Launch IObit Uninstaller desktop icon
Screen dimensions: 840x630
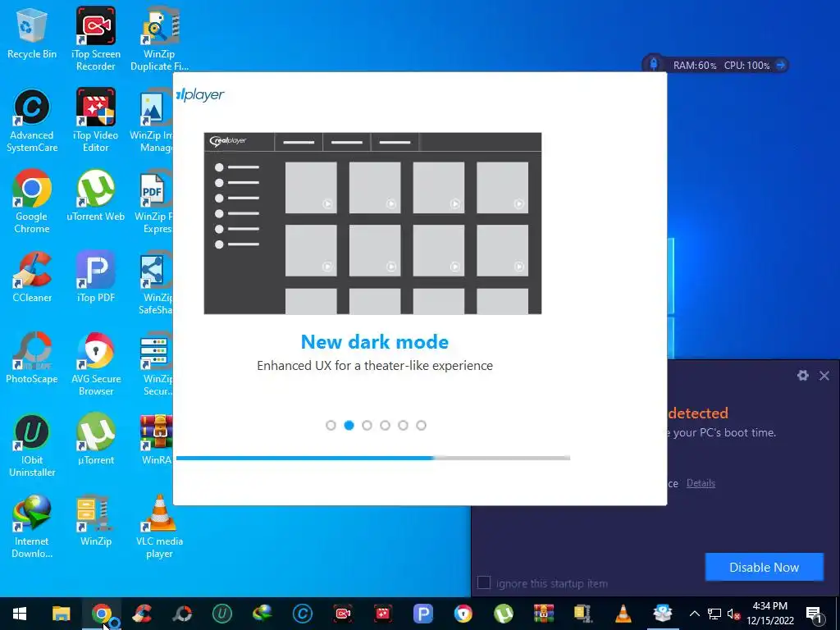(x=32, y=445)
